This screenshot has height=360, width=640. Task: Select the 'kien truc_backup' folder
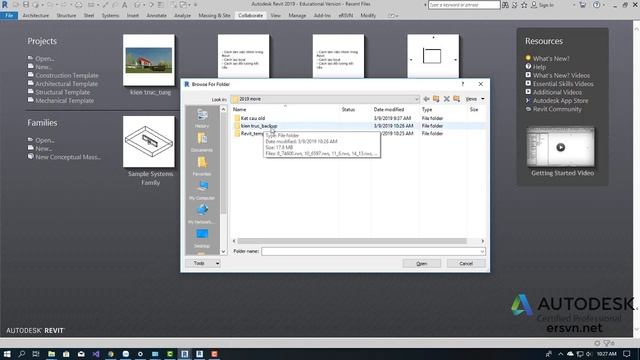pos(259,126)
